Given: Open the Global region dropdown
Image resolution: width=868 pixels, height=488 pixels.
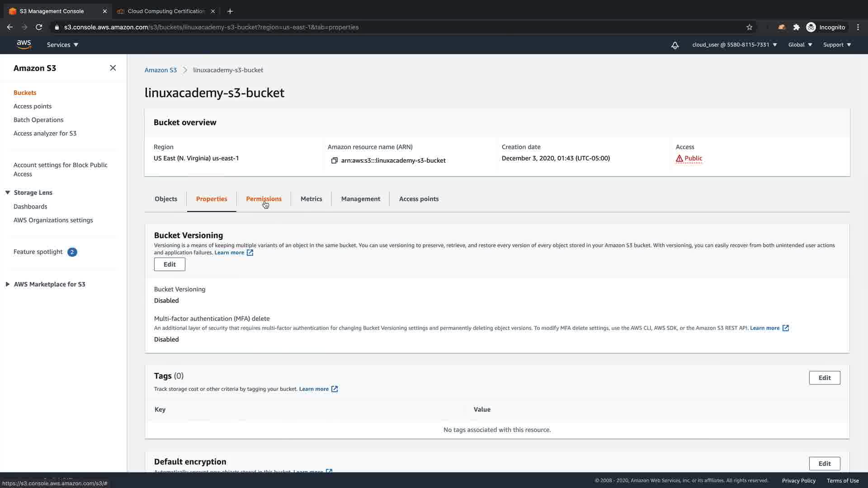Looking at the screenshot, I should point(800,45).
